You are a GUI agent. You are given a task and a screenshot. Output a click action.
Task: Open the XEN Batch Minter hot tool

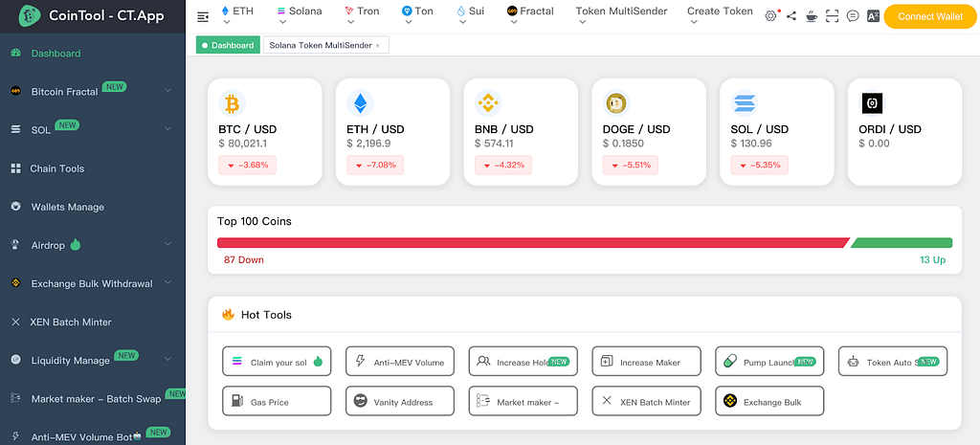point(646,401)
